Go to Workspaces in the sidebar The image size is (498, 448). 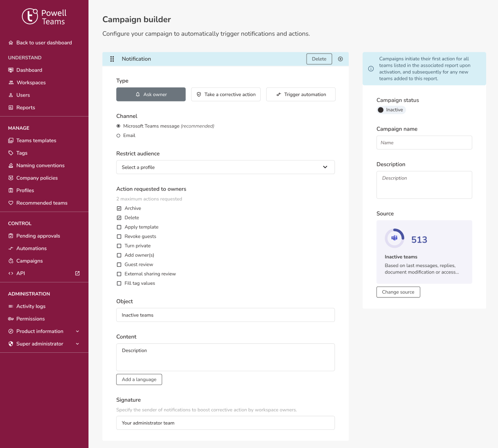31,83
